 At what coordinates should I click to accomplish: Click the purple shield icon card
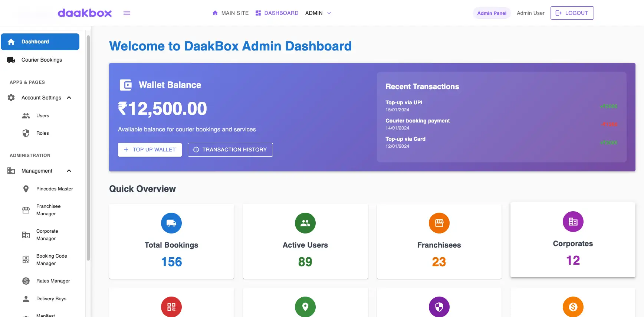[439, 307]
